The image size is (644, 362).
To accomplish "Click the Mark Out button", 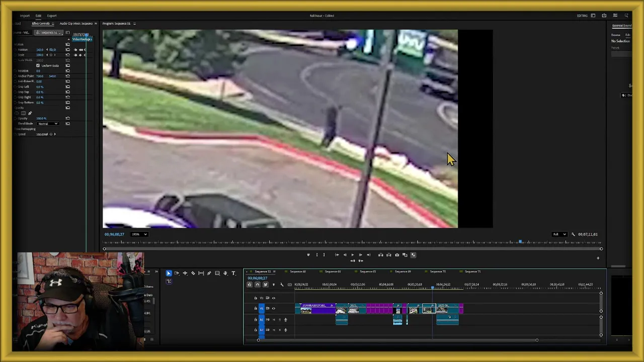I will click(324, 255).
